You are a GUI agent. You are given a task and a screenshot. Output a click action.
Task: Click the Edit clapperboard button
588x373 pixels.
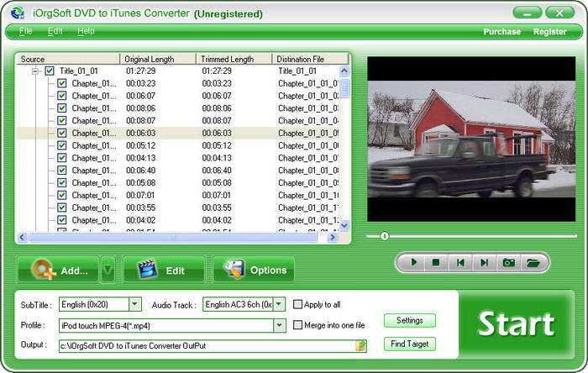click(x=164, y=270)
